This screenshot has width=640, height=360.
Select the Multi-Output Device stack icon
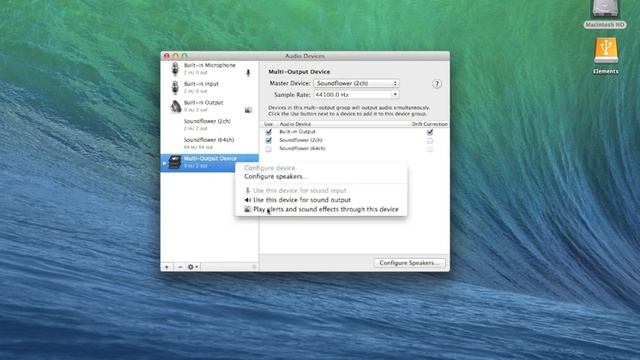(x=175, y=162)
